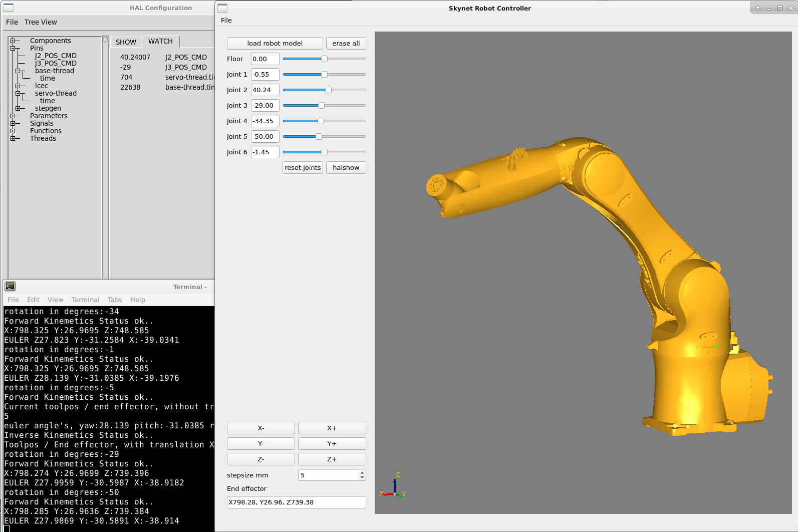Select J3_POS_CMD pin in tree
The height and width of the screenshot is (532, 798).
(x=56, y=63)
